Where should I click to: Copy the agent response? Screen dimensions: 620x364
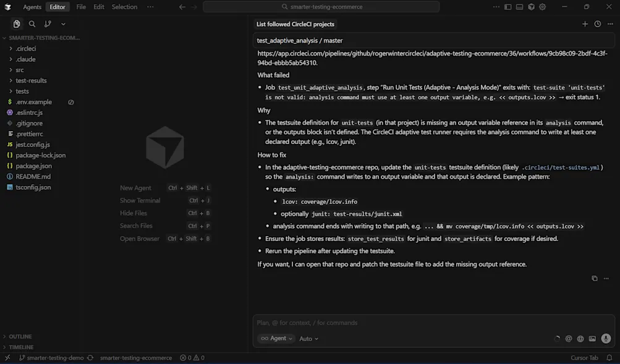(594, 278)
